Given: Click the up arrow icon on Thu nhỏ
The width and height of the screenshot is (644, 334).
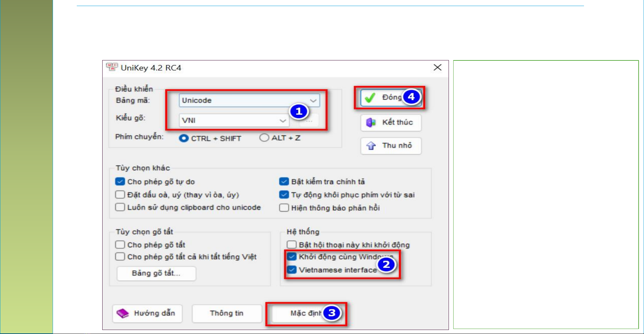Looking at the screenshot, I should click(371, 146).
